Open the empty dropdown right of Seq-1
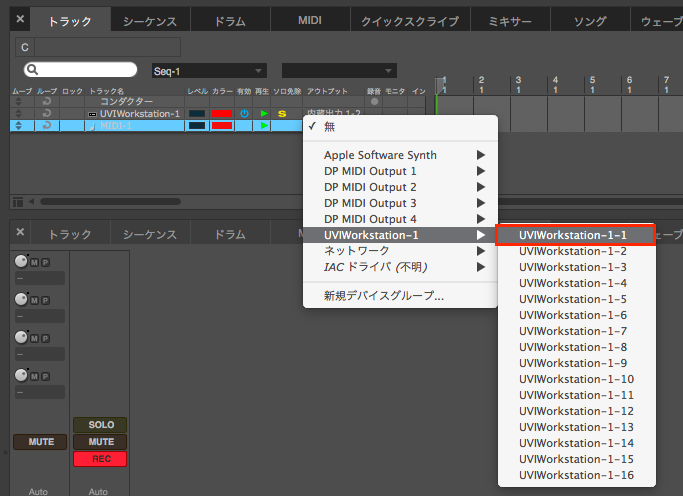 [x=339, y=71]
